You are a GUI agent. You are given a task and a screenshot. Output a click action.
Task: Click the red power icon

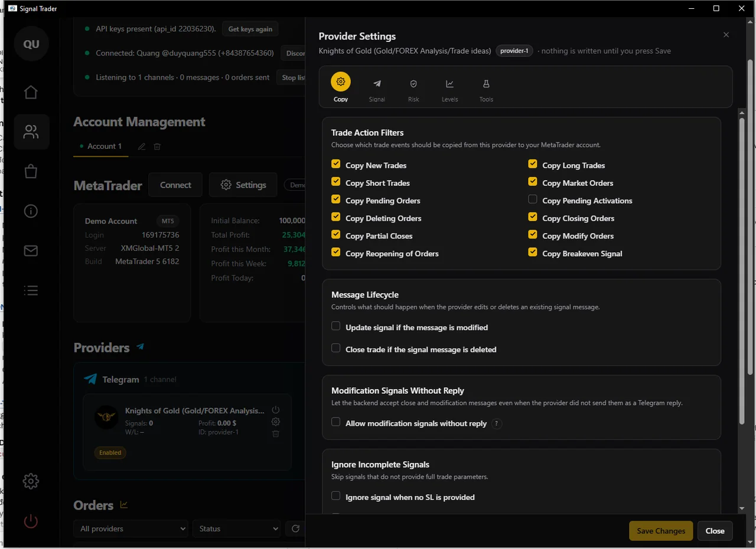tap(31, 521)
